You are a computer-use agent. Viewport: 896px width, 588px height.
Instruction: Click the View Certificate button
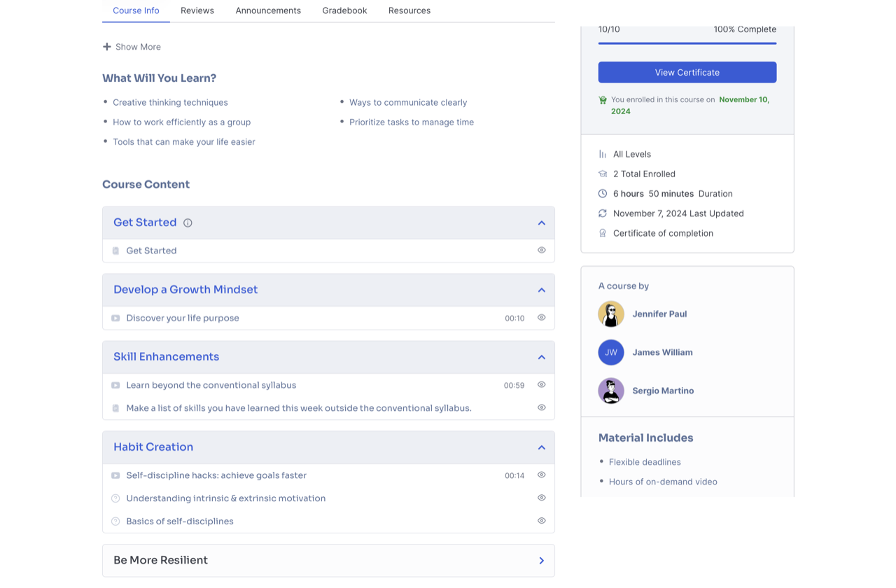[687, 72]
